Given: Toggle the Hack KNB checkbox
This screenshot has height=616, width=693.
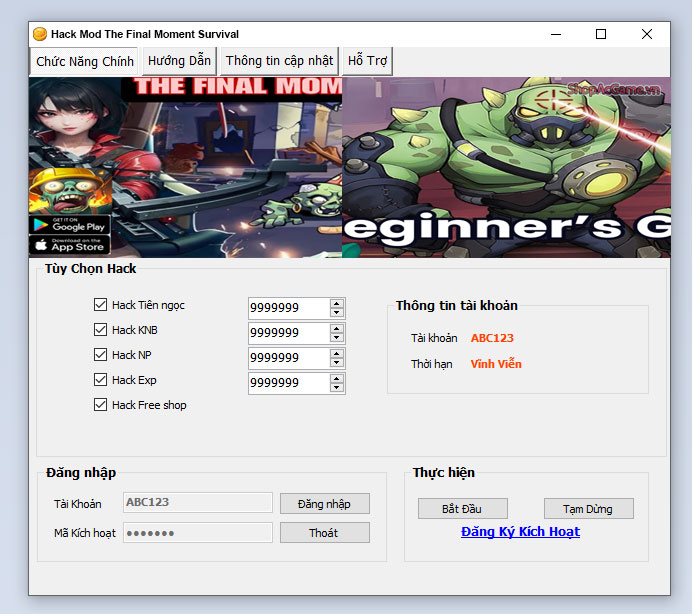Looking at the screenshot, I should tap(100, 330).
